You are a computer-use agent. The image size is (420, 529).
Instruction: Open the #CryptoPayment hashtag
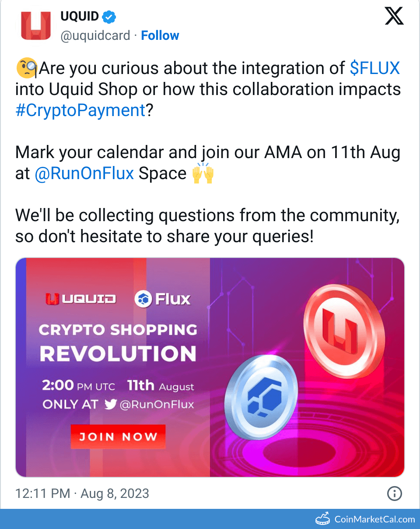click(80, 110)
